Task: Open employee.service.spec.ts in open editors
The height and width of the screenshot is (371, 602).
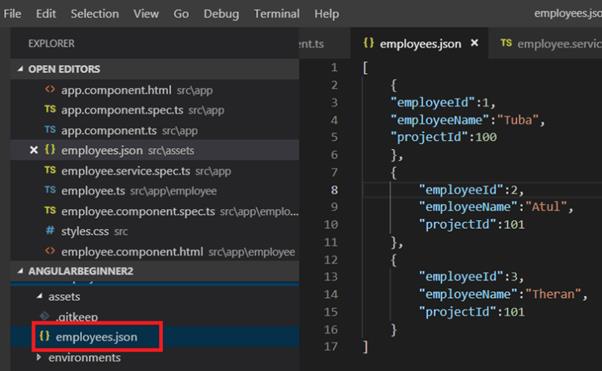Action: coord(155,171)
